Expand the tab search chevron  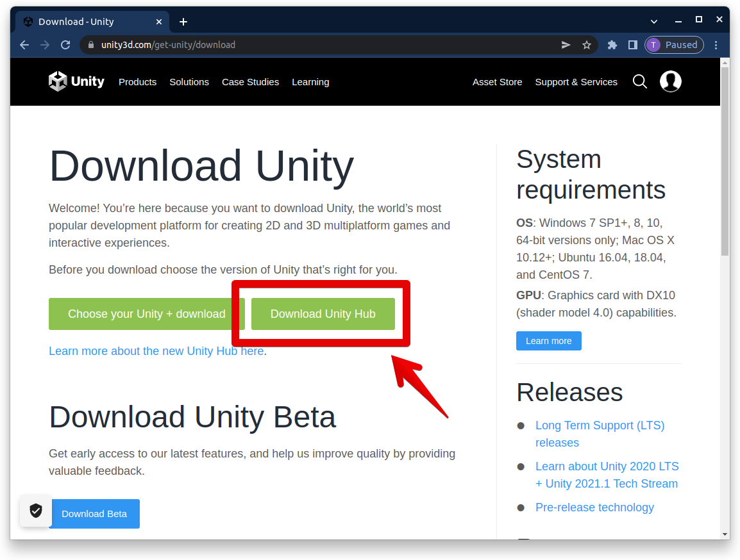pyautogui.click(x=653, y=21)
